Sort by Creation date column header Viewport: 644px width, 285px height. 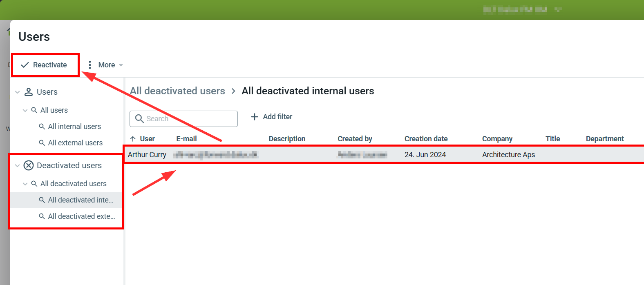[x=426, y=139]
